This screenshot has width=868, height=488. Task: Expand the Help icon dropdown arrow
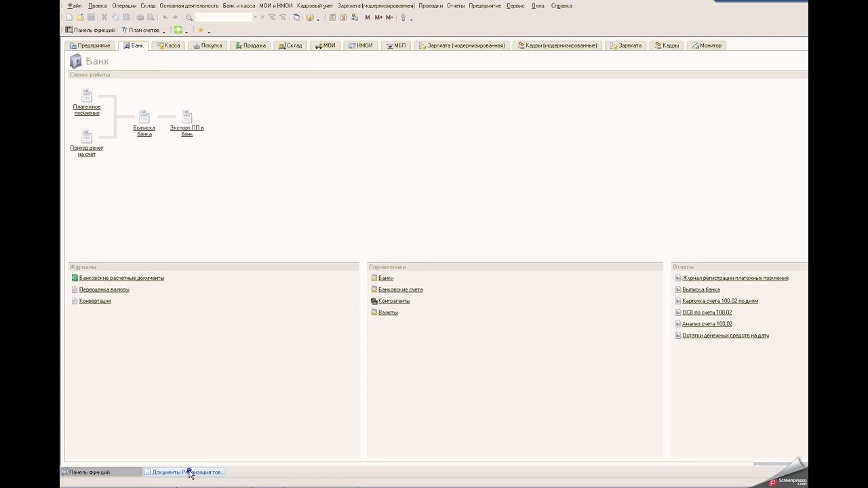[318, 20]
